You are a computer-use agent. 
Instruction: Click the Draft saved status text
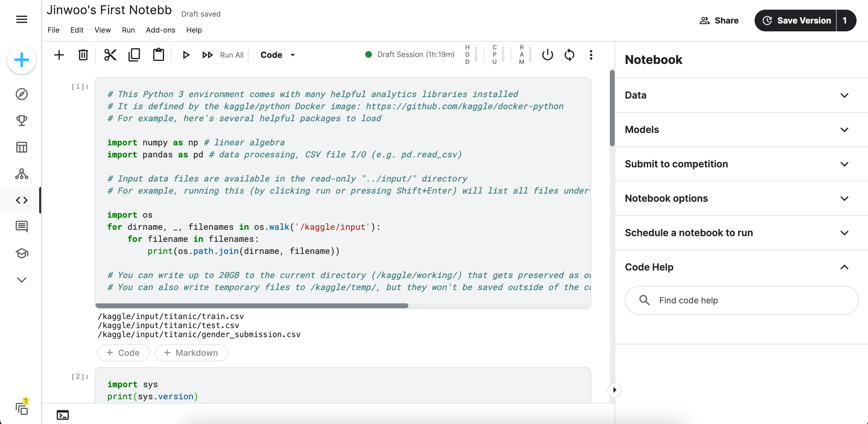tap(201, 14)
